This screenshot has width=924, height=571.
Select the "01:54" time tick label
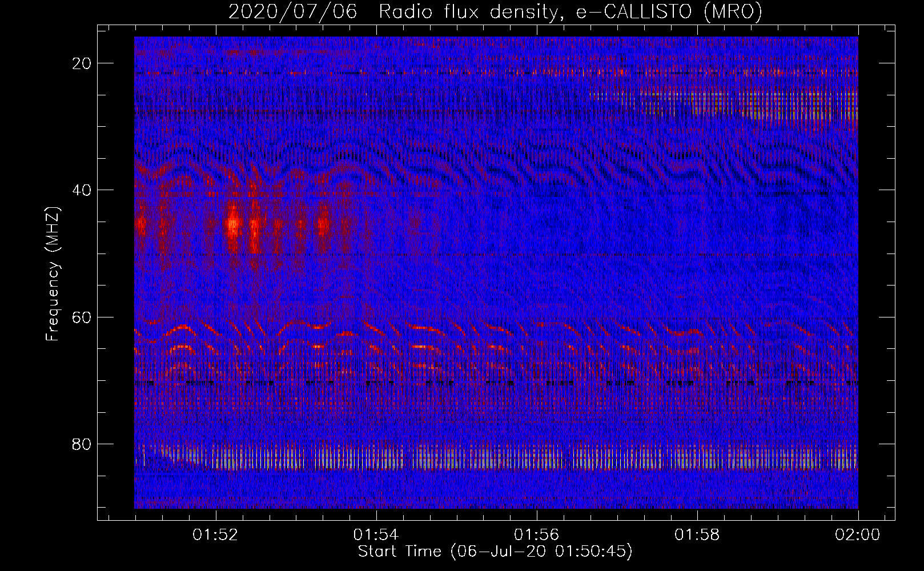[376, 535]
